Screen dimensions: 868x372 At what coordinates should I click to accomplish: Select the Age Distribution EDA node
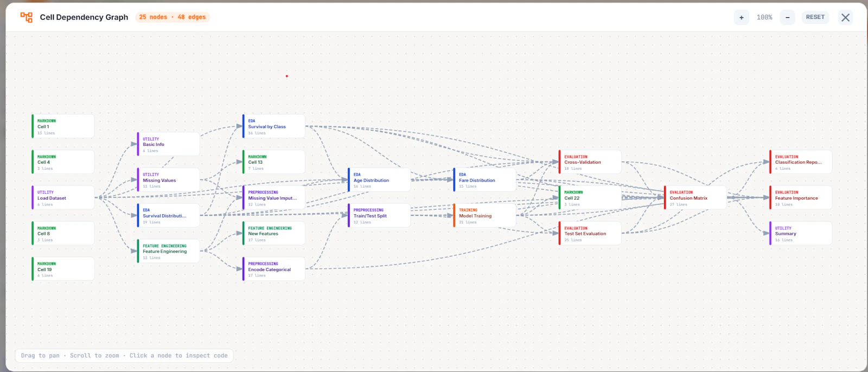(379, 180)
